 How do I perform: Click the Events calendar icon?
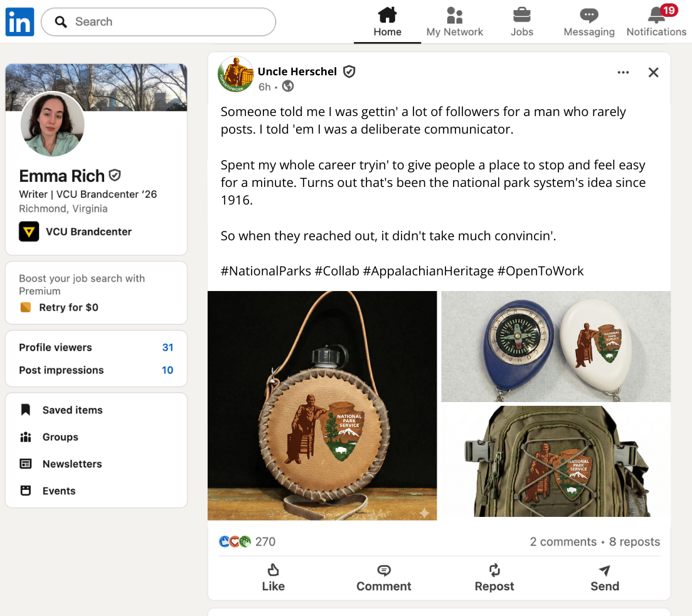(26, 491)
